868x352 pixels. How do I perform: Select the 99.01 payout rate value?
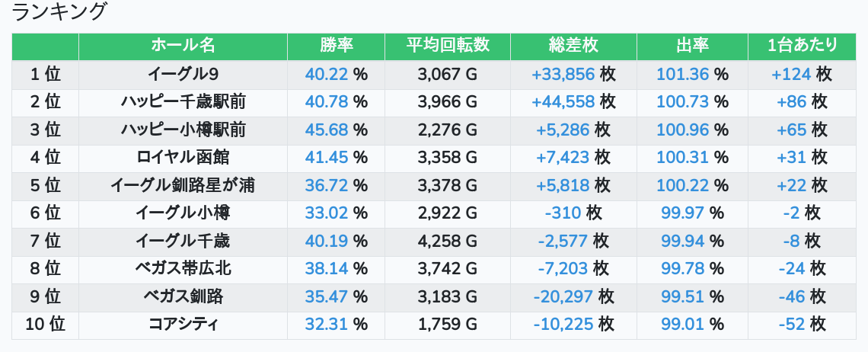683,325
